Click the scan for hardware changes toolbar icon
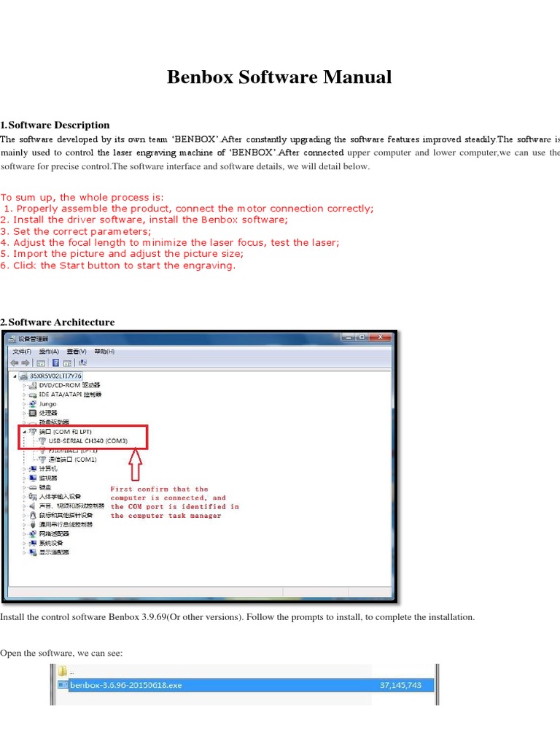 [x=83, y=363]
